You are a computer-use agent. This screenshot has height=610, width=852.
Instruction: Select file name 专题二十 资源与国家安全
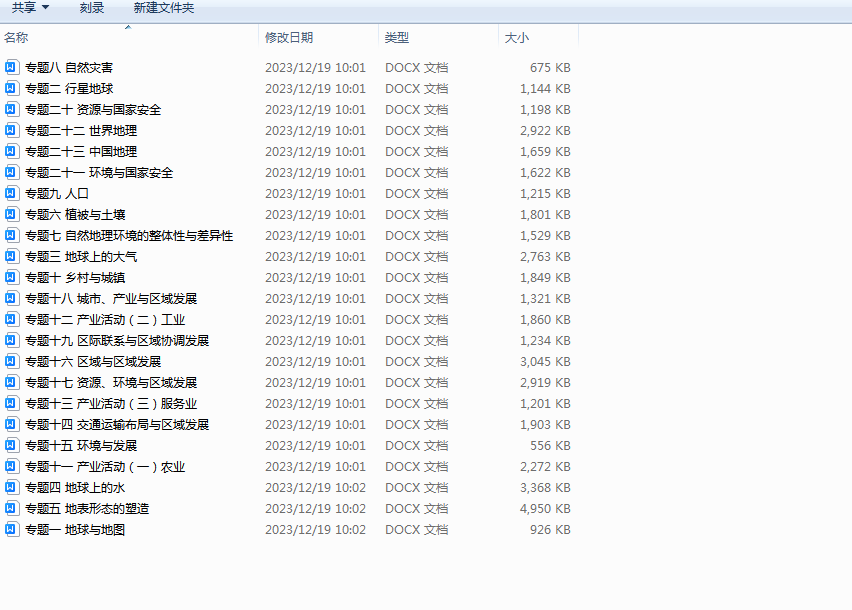click(x=93, y=109)
